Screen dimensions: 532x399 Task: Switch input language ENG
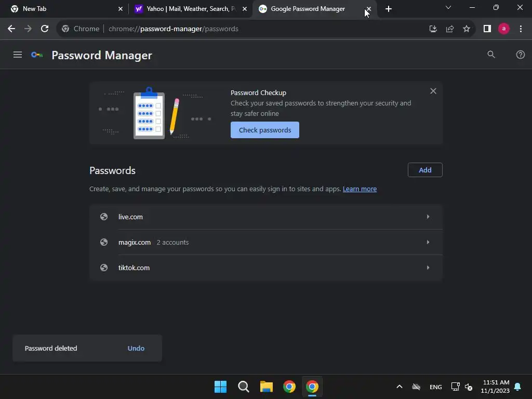click(436, 387)
